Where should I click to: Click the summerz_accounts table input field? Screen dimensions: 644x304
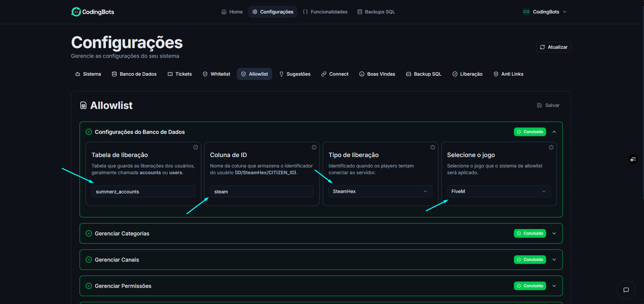[x=143, y=192]
